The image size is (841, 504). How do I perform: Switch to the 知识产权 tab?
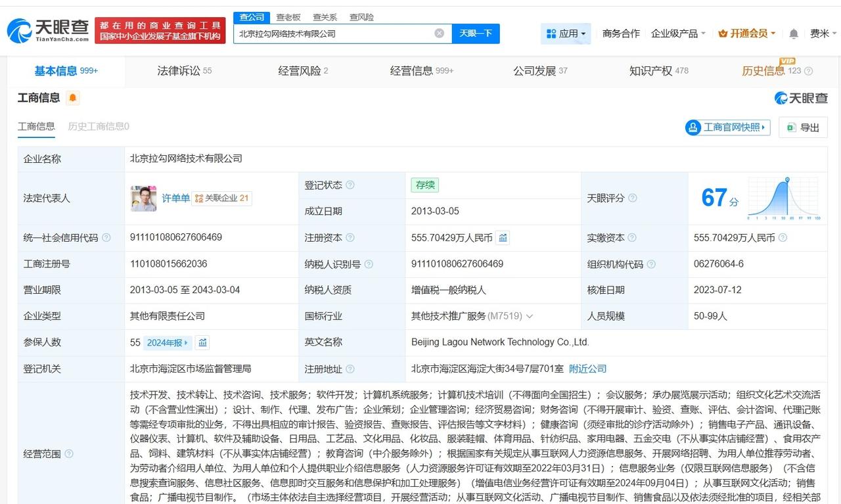(658, 71)
